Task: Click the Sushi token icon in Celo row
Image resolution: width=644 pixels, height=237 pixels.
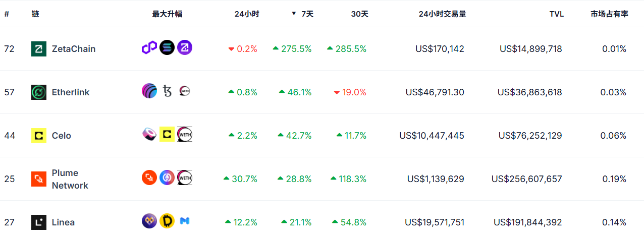Action: click(149, 135)
